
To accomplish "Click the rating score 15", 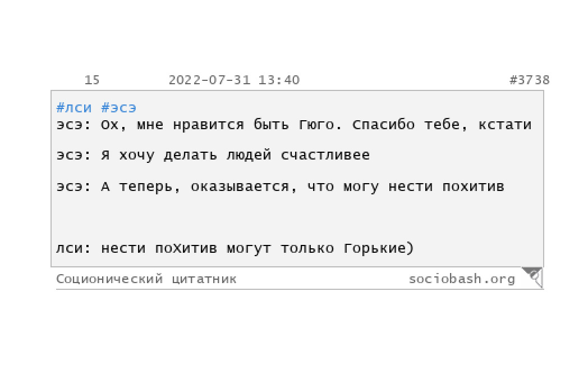I will click(x=92, y=80).
